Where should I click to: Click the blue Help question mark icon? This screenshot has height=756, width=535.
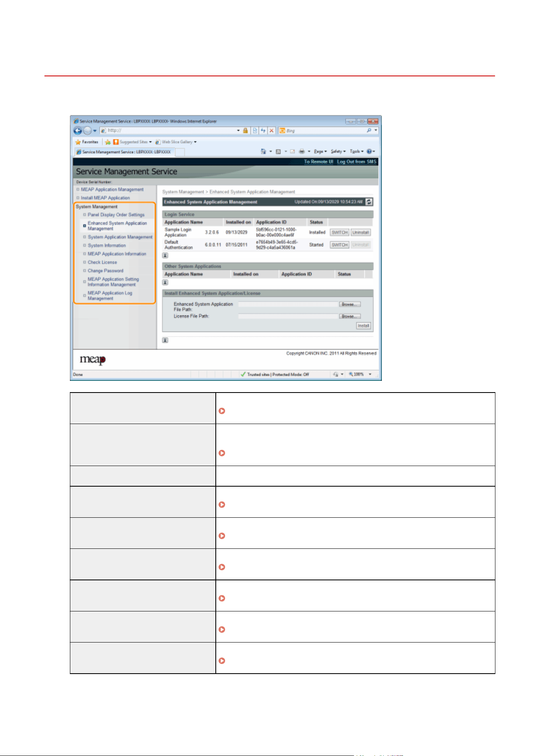369,151
